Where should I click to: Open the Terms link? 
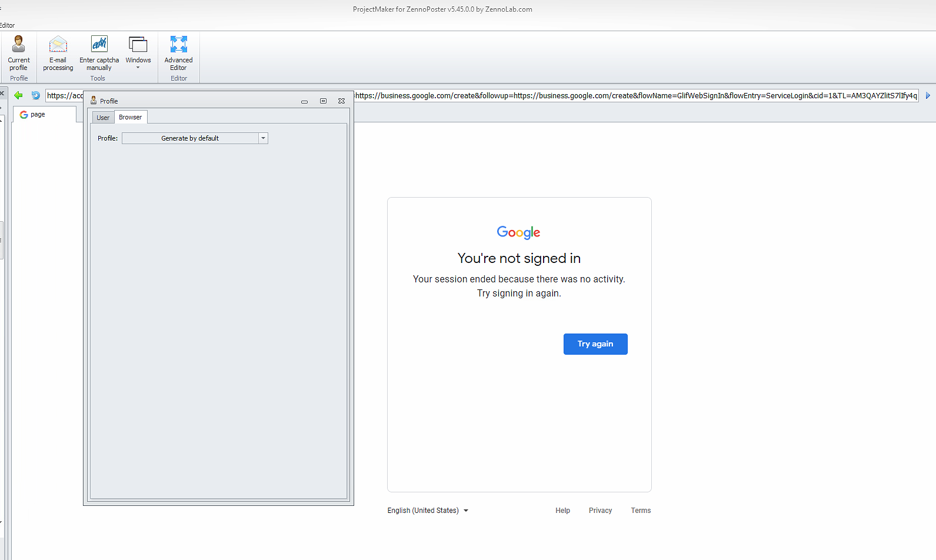641,511
